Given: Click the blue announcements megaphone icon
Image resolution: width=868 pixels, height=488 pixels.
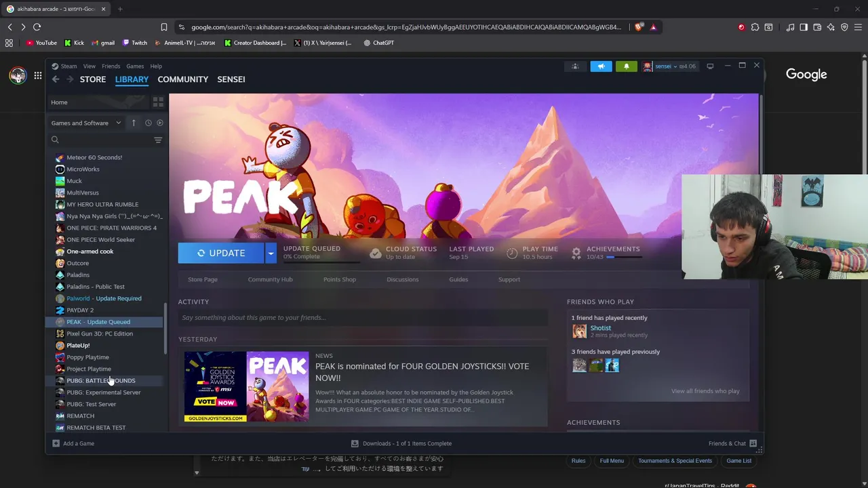Looking at the screenshot, I should (x=601, y=66).
